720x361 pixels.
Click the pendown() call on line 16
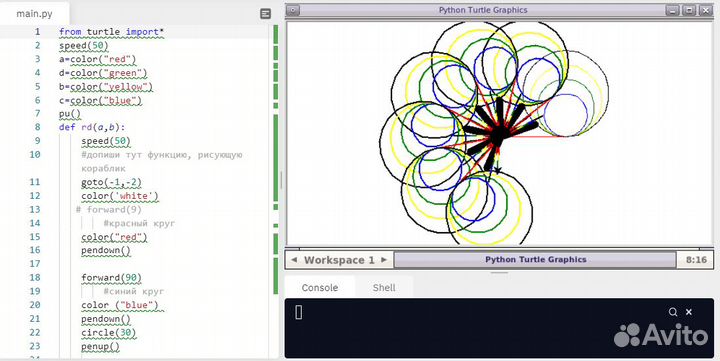(x=106, y=251)
